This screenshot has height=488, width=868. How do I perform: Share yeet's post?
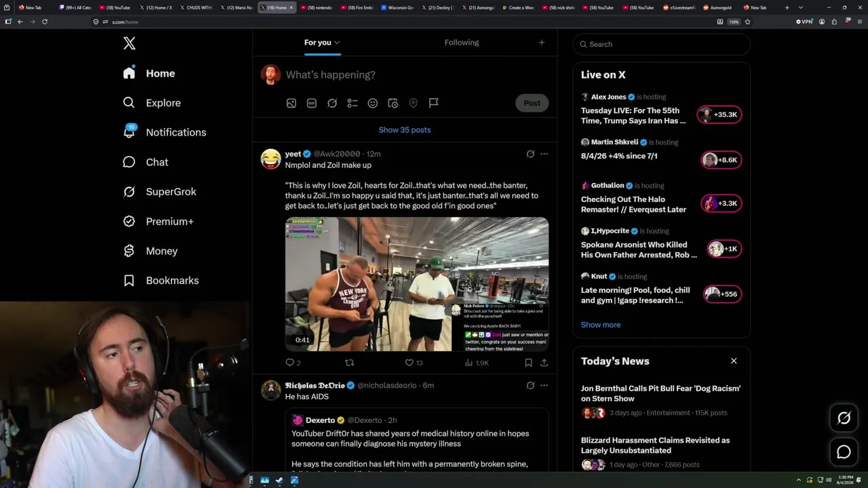(x=544, y=363)
